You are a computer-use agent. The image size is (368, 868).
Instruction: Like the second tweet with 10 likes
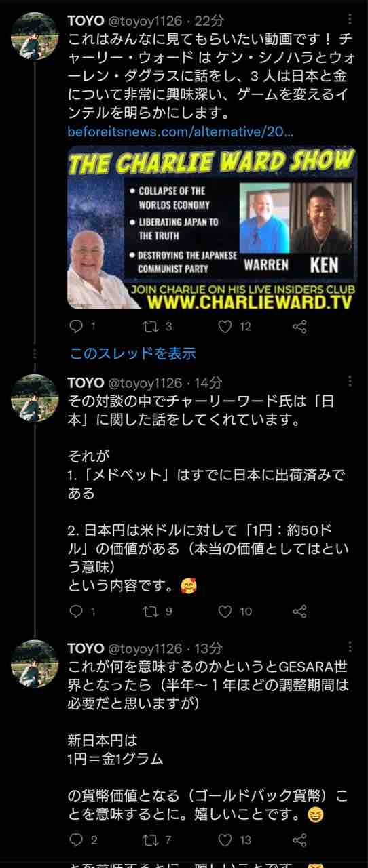(x=225, y=611)
